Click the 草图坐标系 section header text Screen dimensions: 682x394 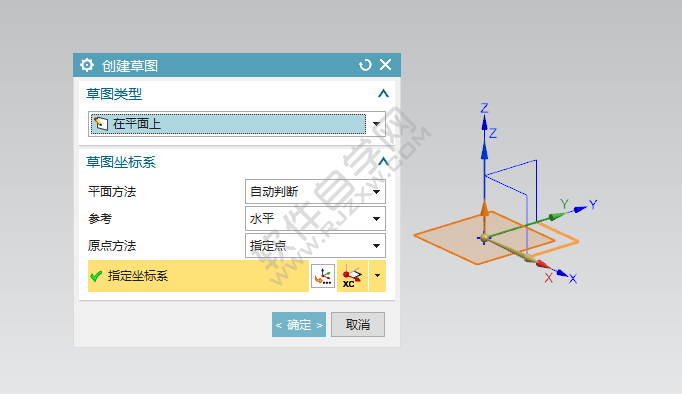tap(121, 162)
